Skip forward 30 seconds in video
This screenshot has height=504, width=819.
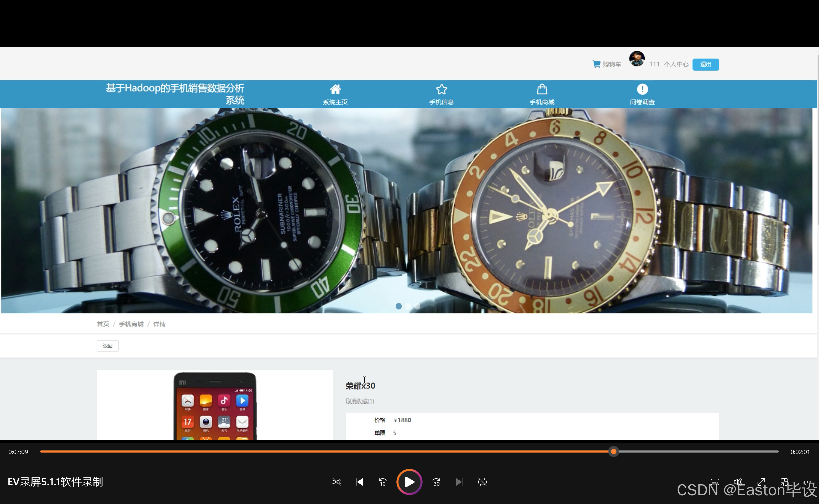[x=436, y=482]
